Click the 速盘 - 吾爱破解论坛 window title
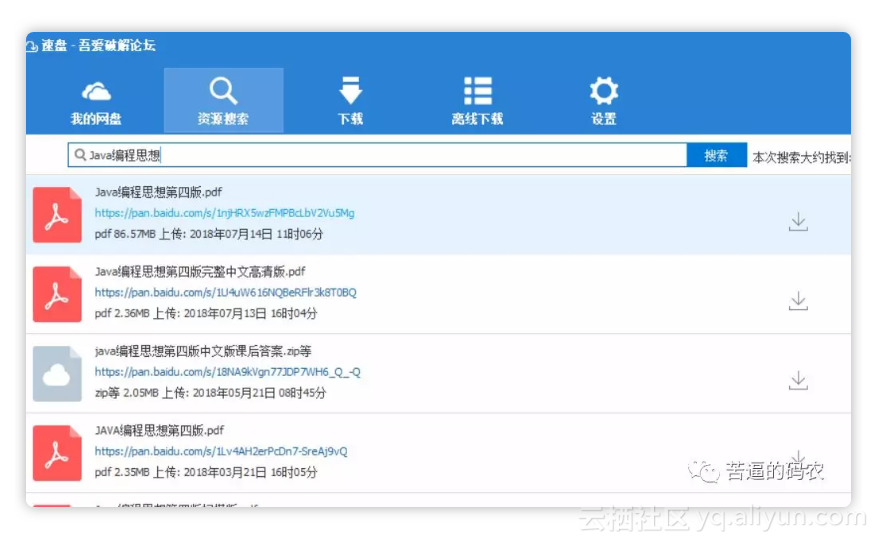 pos(98,45)
